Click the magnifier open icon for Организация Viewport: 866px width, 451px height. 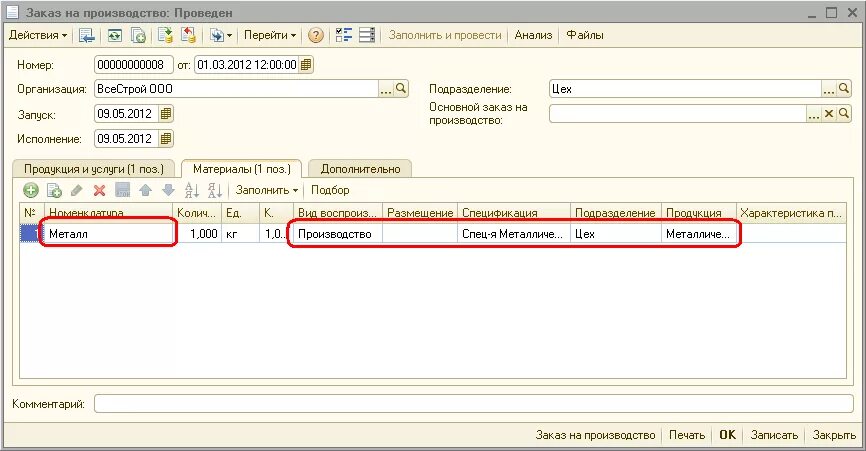[x=401, y=89]
